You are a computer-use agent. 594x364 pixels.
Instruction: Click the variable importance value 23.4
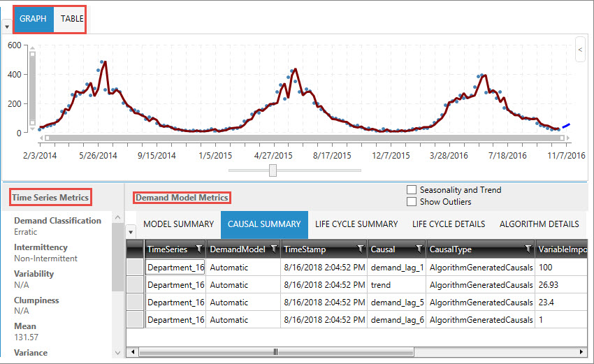tap(546, 303)
